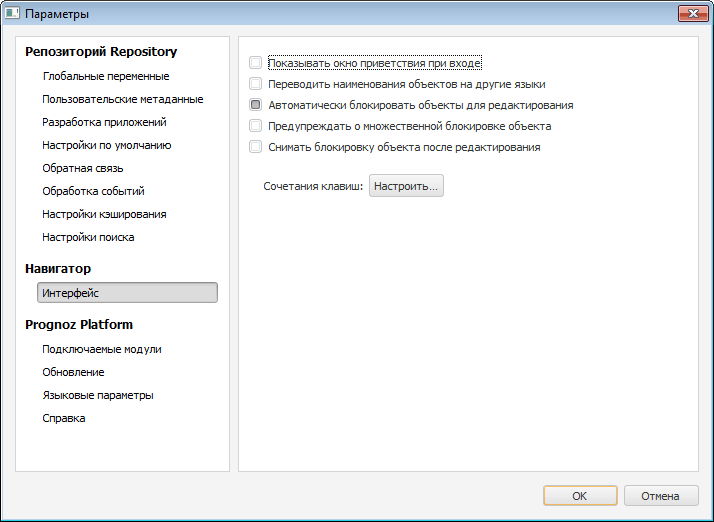Image resolution: width=714 pixels, height=522 pixels.
Task: Confirm settings with the OK button
Action: (x=580, y=496)
